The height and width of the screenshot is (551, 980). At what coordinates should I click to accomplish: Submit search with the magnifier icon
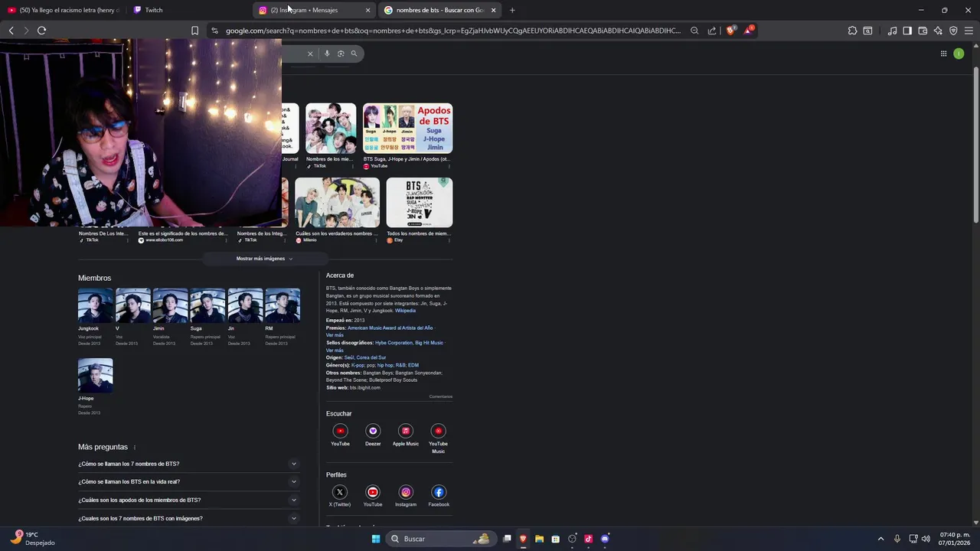click(354, 54)
